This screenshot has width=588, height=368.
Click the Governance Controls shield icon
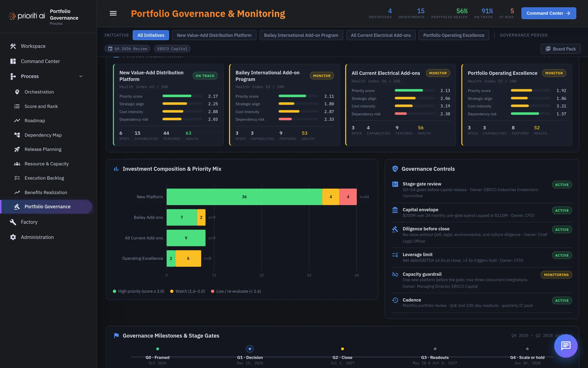tap(395, 169)
